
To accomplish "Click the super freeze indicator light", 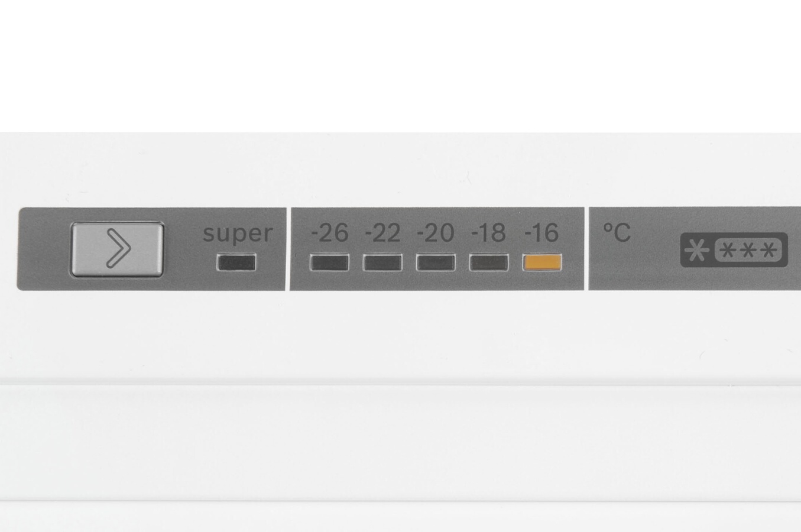I will click(x=236, y=262).
